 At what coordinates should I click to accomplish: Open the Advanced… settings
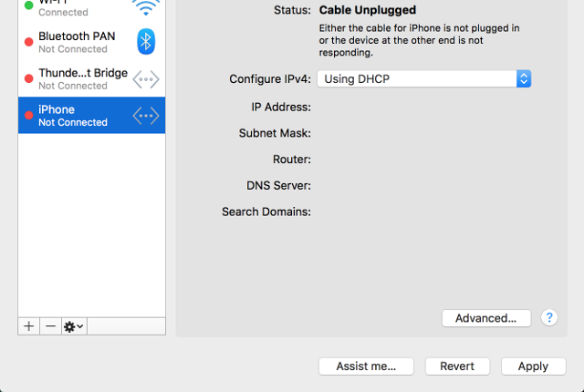pyautogui.click(x=486, y=318)
